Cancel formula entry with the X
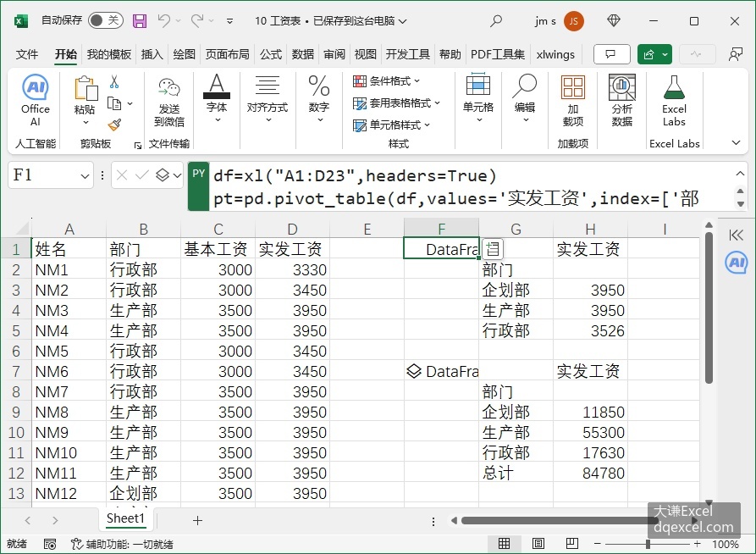756x554 pixels. click(122, 175)
